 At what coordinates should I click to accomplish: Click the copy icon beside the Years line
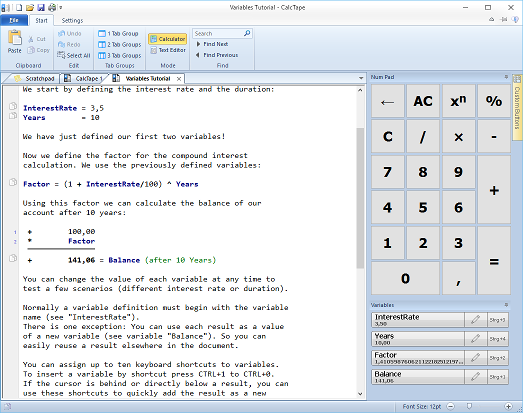tap(13, 116)
